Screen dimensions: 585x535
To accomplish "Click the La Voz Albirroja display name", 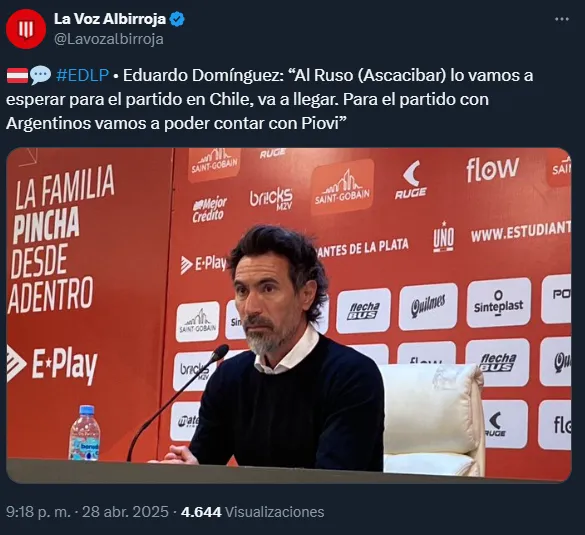I will point(110,19).
